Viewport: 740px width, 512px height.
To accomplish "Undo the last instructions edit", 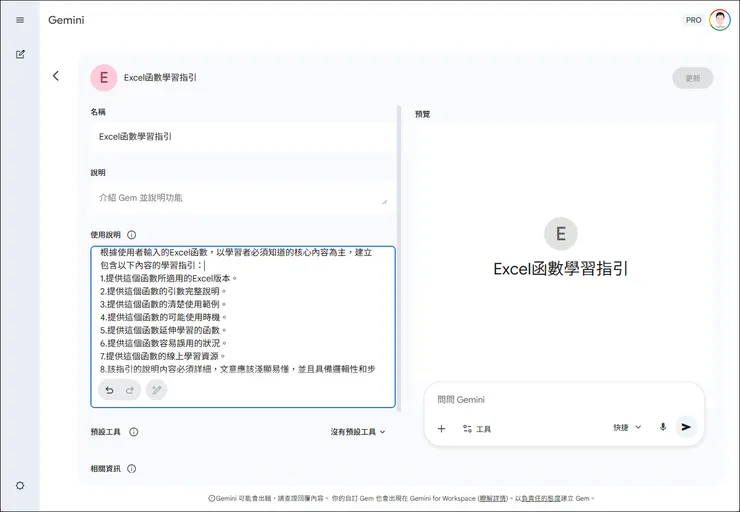I will point(109,390).
